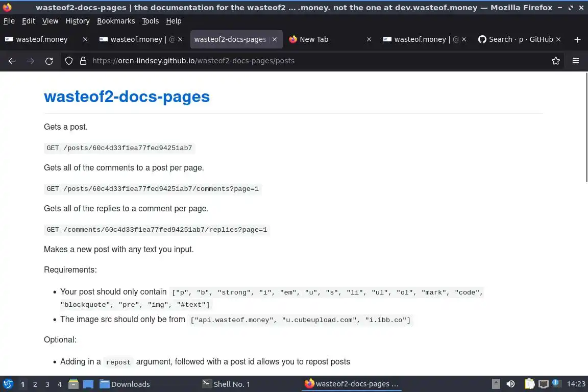Viewport: 588px width, 392px height.
Task: Open the Firefox hamburger application menu
Action: [576, 61]
